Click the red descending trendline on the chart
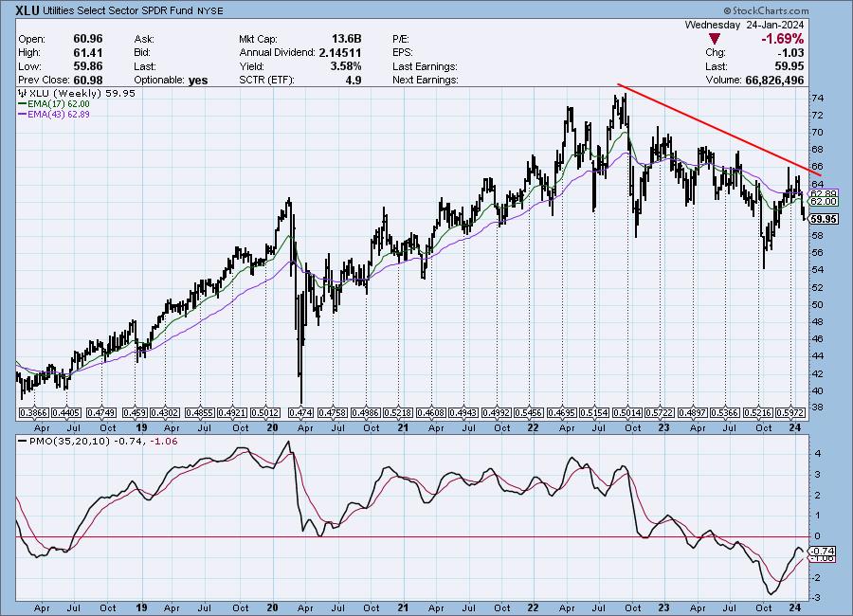Screen dimensions: 853x616 (x=719, y=130)
